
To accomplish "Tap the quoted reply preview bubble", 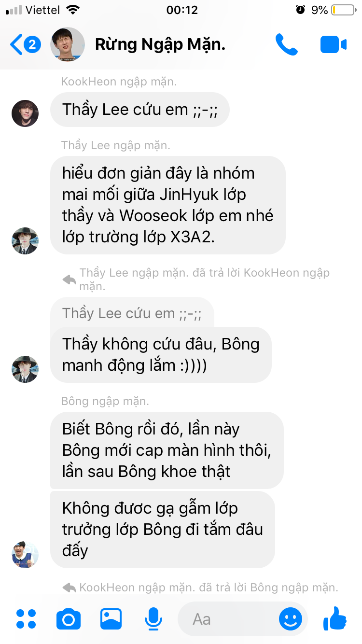I will point(132,313).
